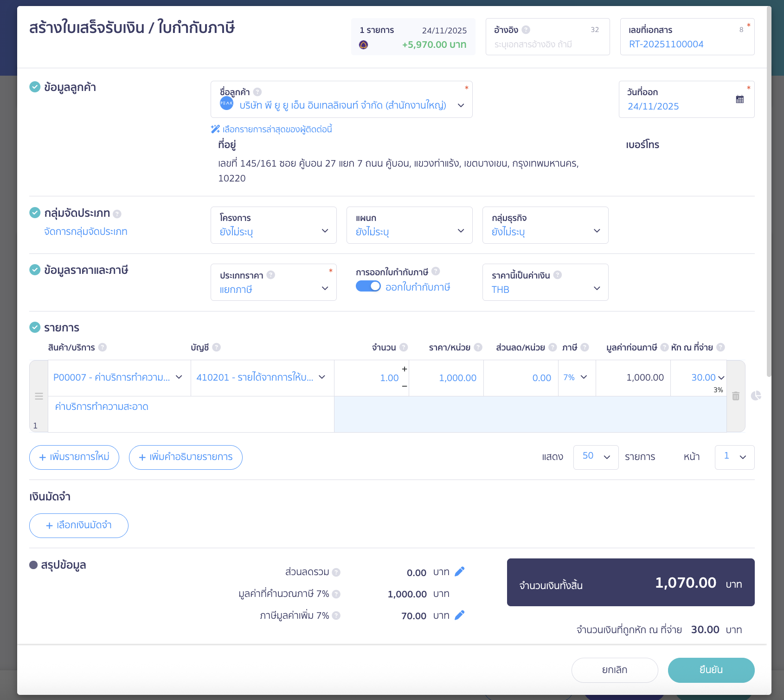784x700 pixels.
Task: Click the ยืนยัน confirm button
Action: point(711,670)
